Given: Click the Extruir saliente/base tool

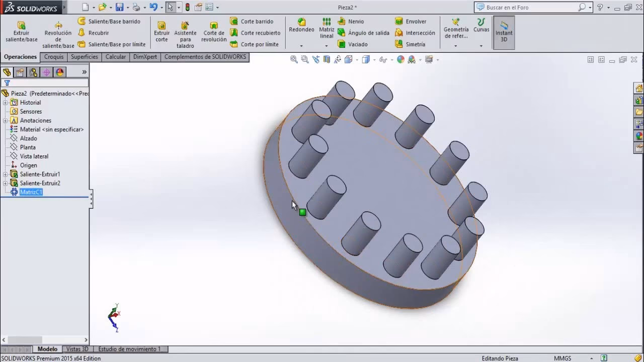Looking at the screenshot, I should pos(21,32).
